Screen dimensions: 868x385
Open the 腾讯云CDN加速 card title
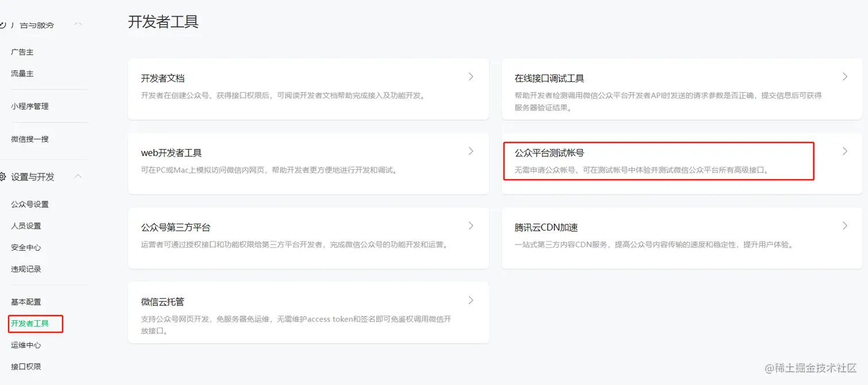point(546,228)
